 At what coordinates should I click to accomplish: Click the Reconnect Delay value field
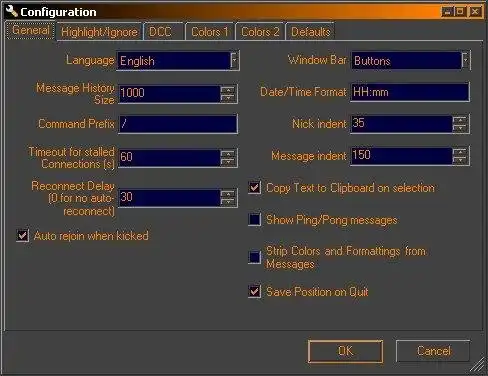(169, 197)
